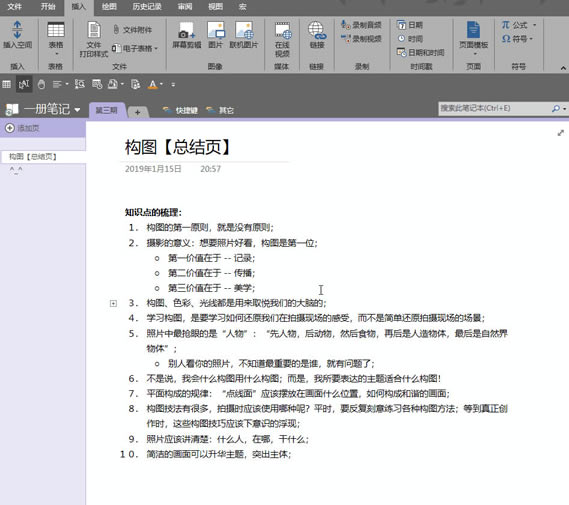Click list item 10 简洁的画面可以升华主题

click(218, 454)
